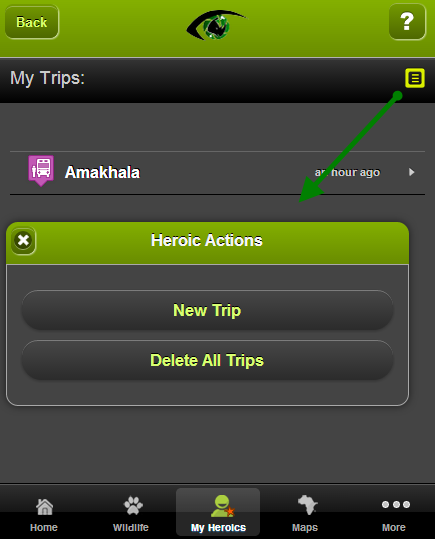Image resolution: width=435 pixels, height=539 pixels.
Task: Click the My Heroics person icon
Action: tap(222, 506)
